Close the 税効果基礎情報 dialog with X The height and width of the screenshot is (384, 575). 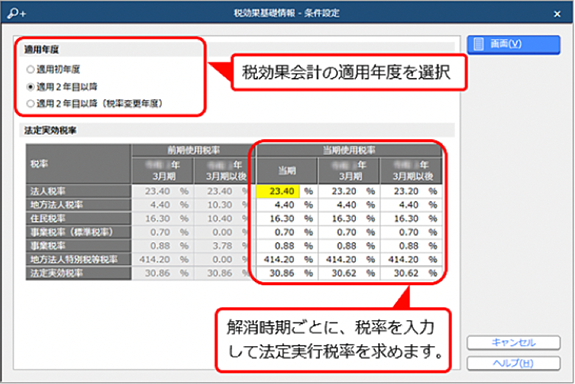(x=557, y=14)
